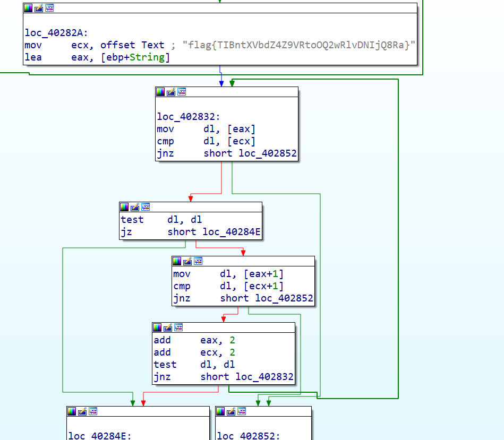This screenshot has width=504, height=440.
Task: Click the pencil icon on loc_402832 block
Action: click(x=171, y=92)
